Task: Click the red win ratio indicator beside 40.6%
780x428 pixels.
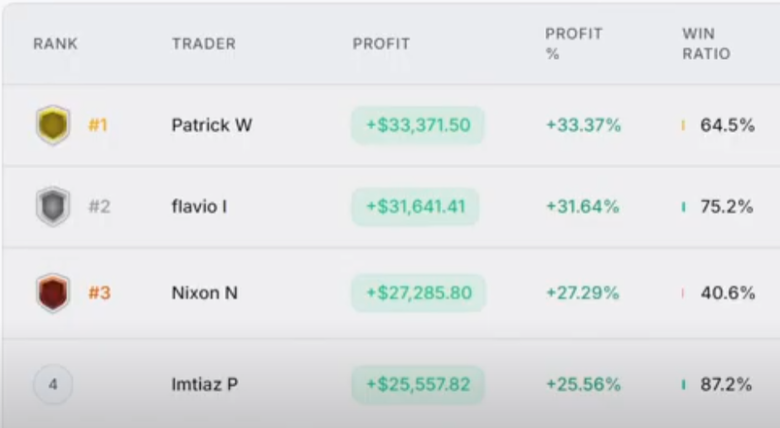Action: 683,293
